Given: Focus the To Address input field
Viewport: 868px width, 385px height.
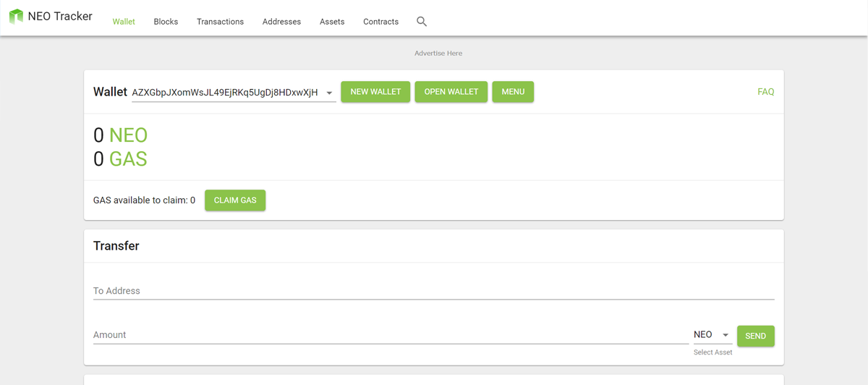Looking at the screenshot, I should (x=433, y=291).
